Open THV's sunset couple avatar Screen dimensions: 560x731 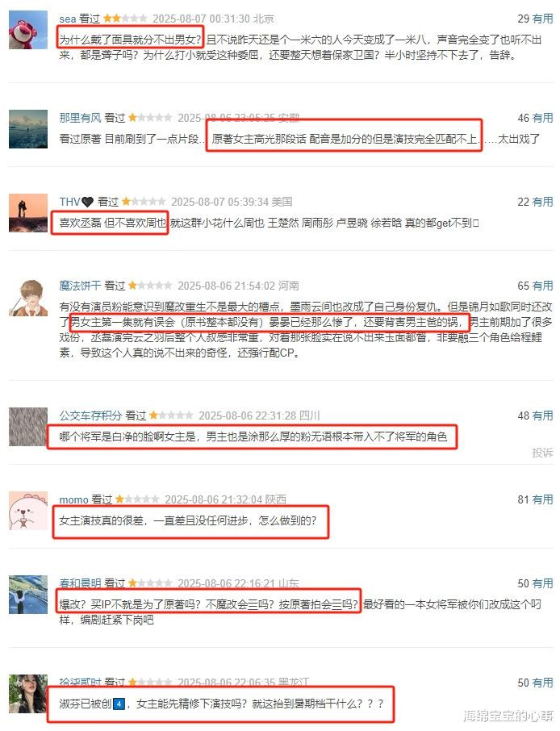[x=28, y=212]
